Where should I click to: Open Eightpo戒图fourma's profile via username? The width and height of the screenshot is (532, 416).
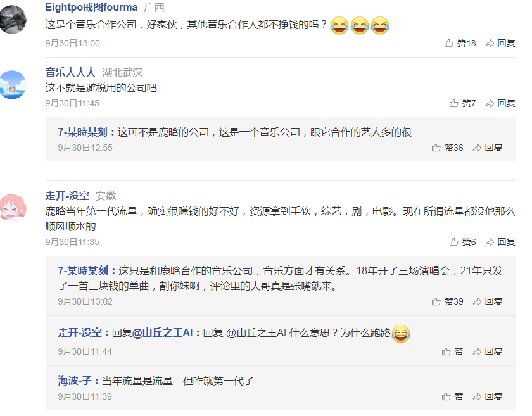tap(91, 7)
